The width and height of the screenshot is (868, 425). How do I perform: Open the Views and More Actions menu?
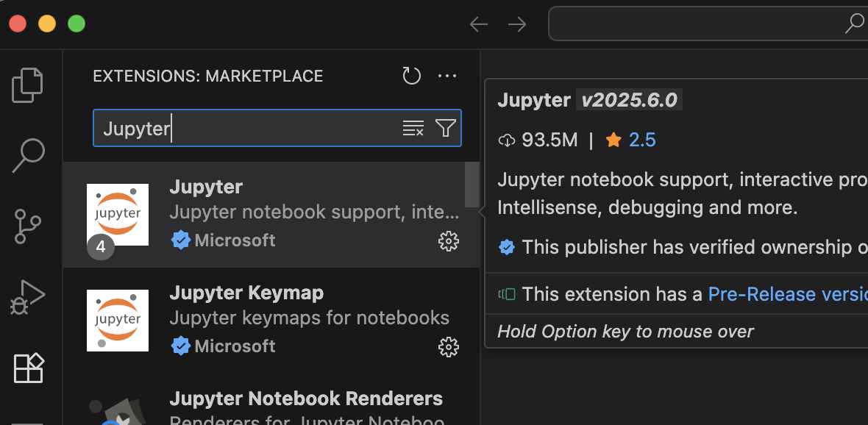[447, 76]
